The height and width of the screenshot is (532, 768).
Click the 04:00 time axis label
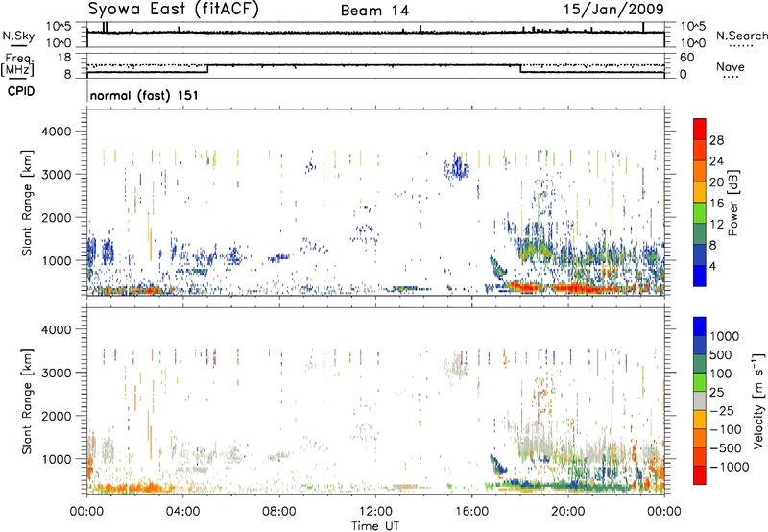[183, 512]
